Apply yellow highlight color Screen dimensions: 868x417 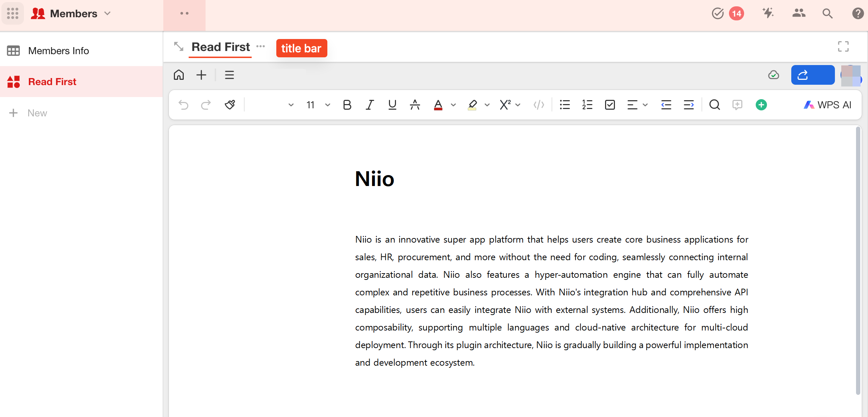[x=472, y=105]
